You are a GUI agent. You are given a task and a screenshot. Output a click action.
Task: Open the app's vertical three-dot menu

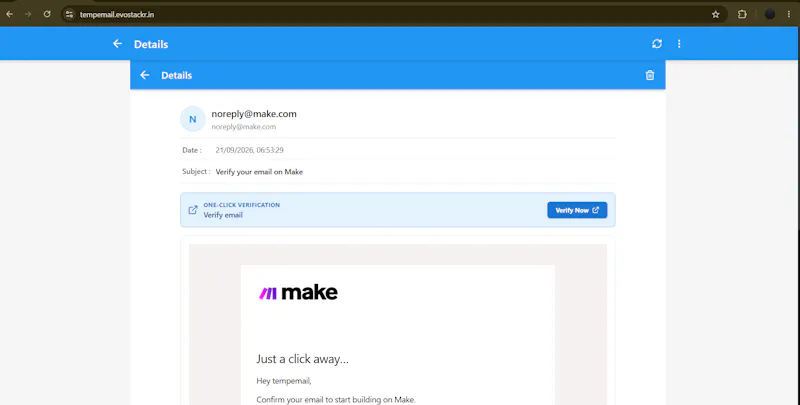679,44
